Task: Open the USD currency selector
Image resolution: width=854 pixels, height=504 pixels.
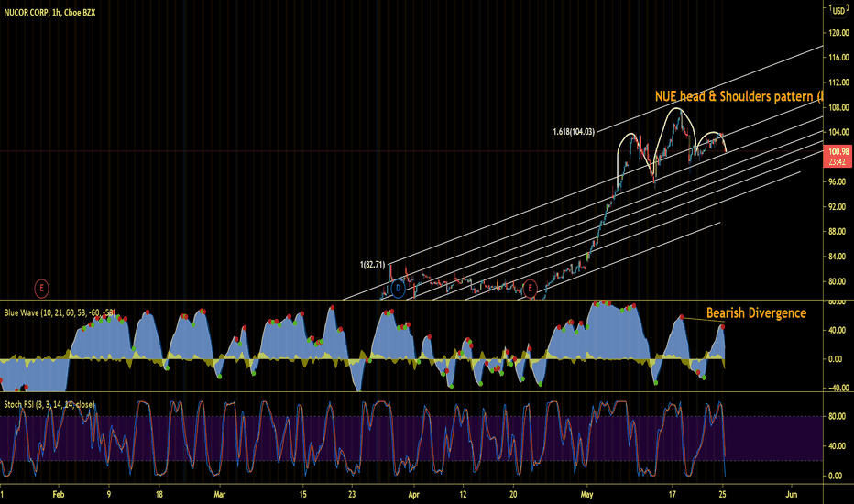Action: (838, 11)
